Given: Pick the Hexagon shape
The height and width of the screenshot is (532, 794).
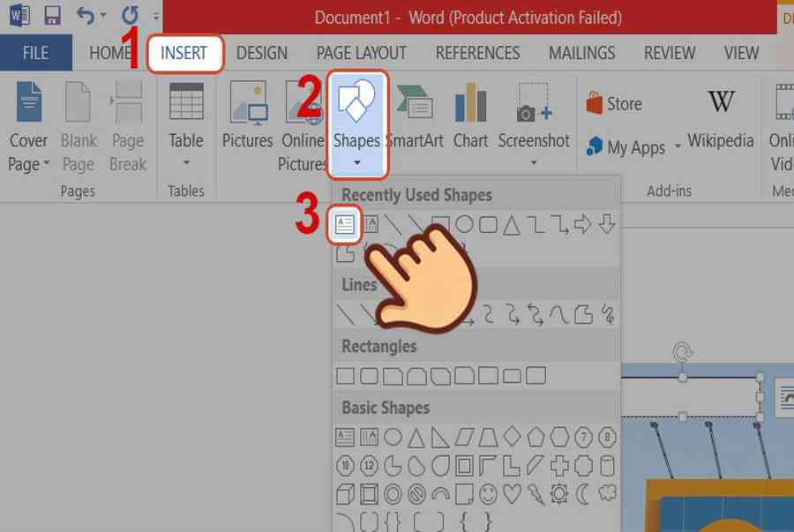Looking at the screenshot, I should pyautogui.click(x=559, y=437).
